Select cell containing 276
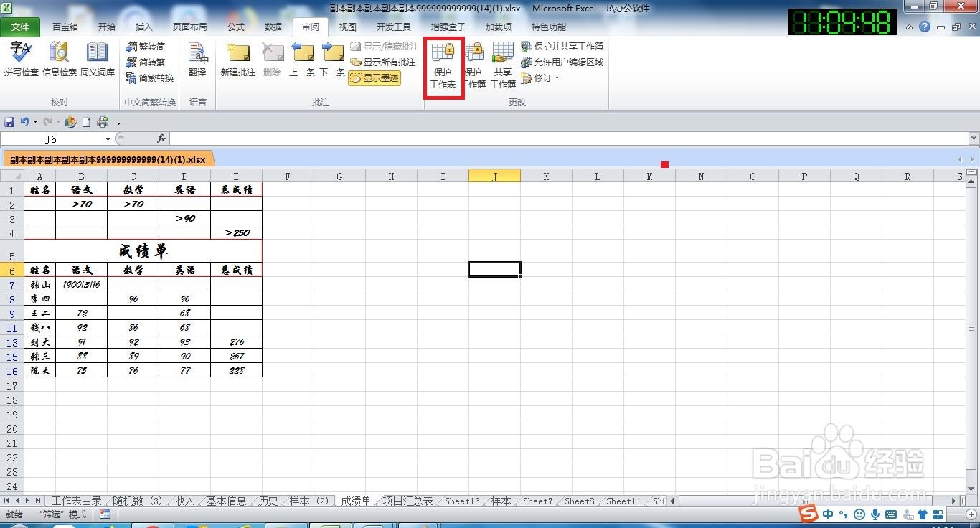The height and width of the screenshot is (528, 980). (236, 341)
